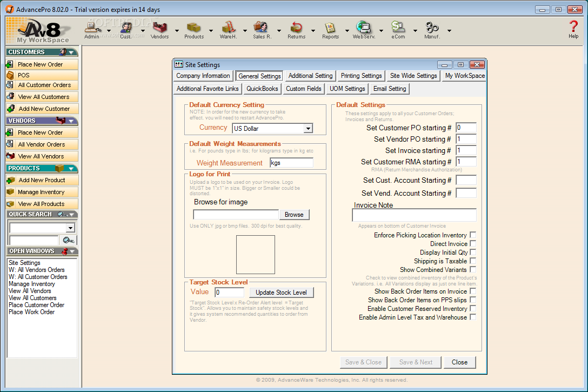588x392 pixels.
Task: Enable Show Combined Variants checkbox
Action: click(473, 269)
